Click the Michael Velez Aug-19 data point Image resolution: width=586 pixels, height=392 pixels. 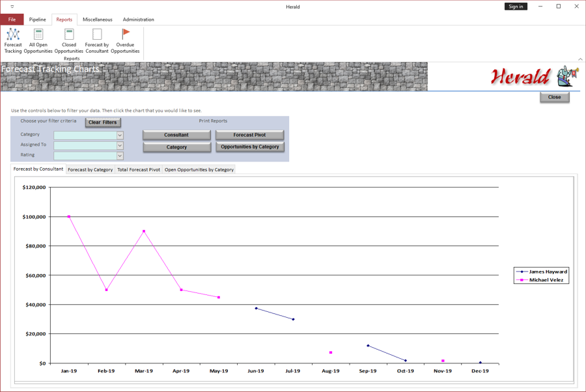[x=331, y=352]
